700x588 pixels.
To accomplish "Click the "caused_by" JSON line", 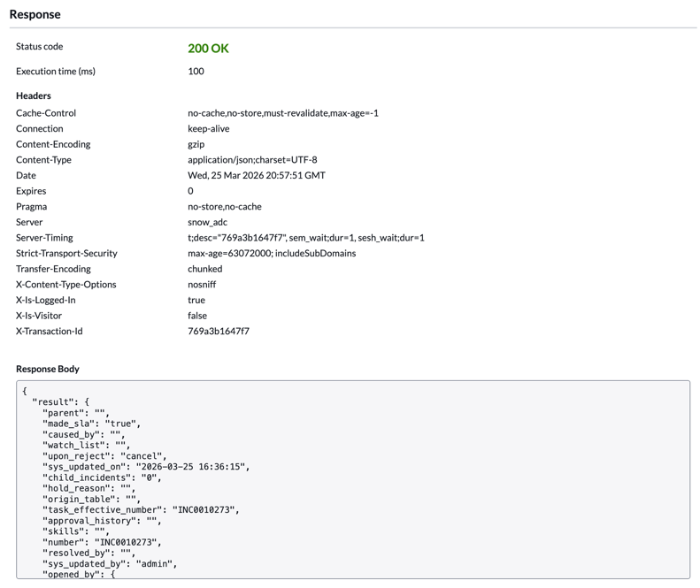I will click(84, 434).
